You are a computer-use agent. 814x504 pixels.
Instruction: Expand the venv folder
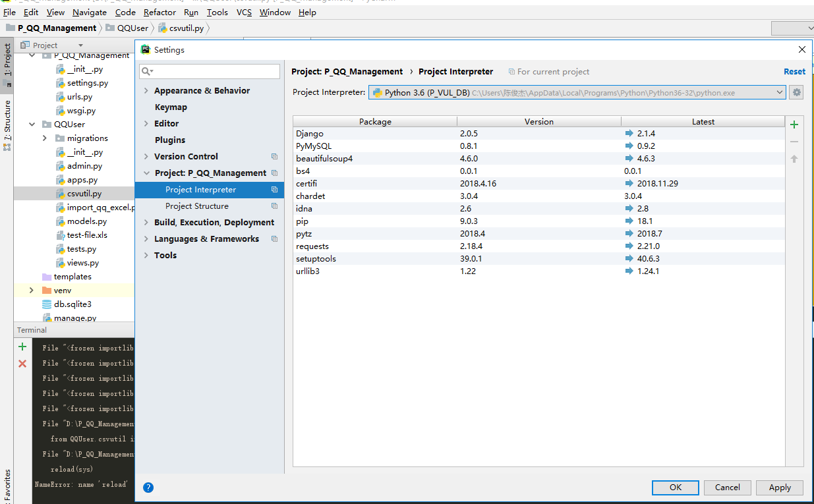pyautogui.click(x=32, y=291)
